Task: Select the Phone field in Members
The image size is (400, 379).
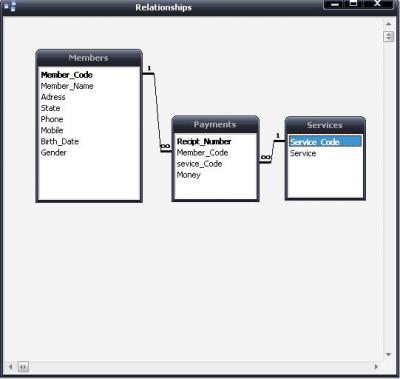Action: tap(52, 119)
